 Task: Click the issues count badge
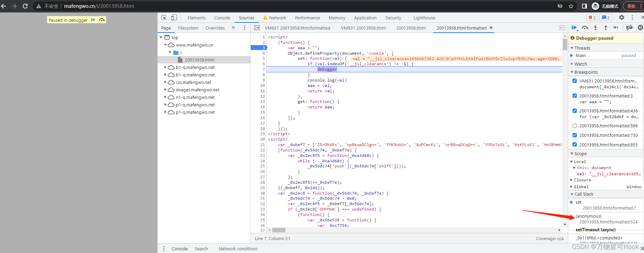pyautogui.click(x=606, y=18)
